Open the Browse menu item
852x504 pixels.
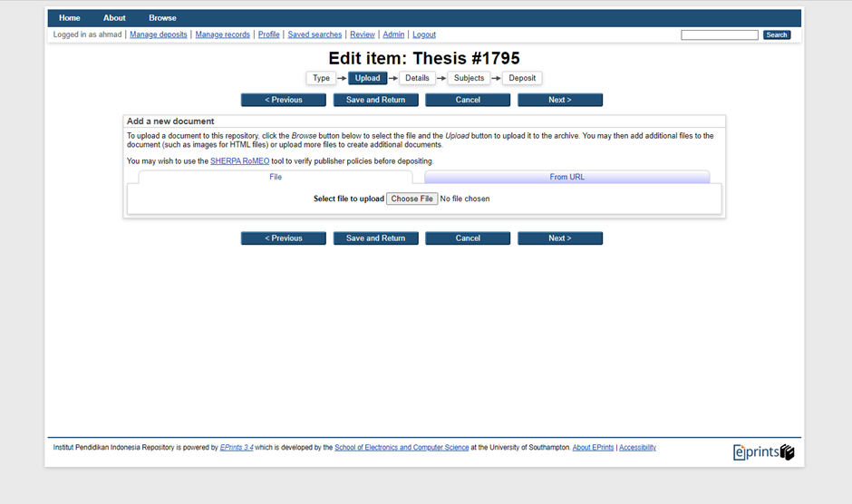coord(162,18)
